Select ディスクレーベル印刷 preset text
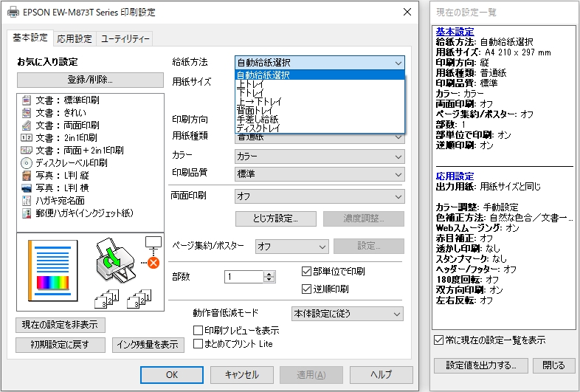The image size is (580, 392). (72, 163)
